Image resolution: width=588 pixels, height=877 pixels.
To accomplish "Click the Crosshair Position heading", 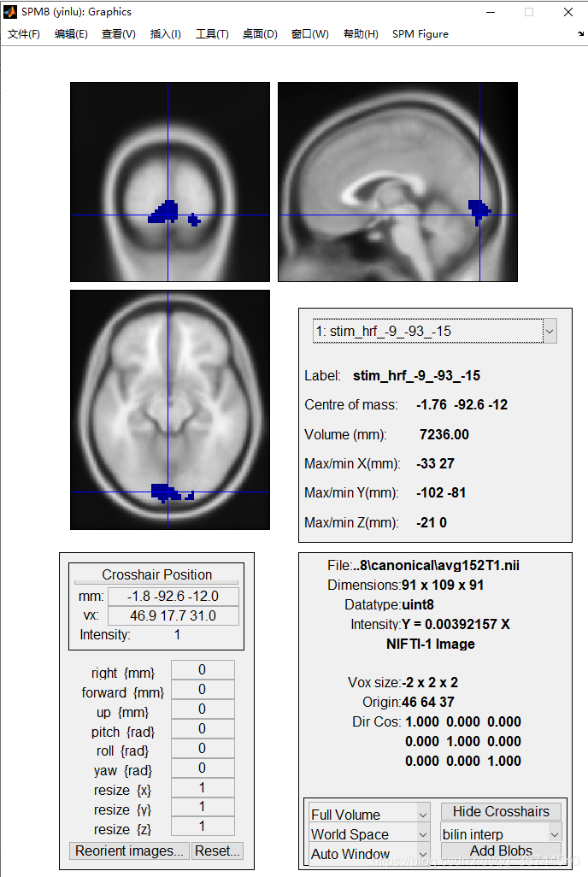I will (156, 574).
